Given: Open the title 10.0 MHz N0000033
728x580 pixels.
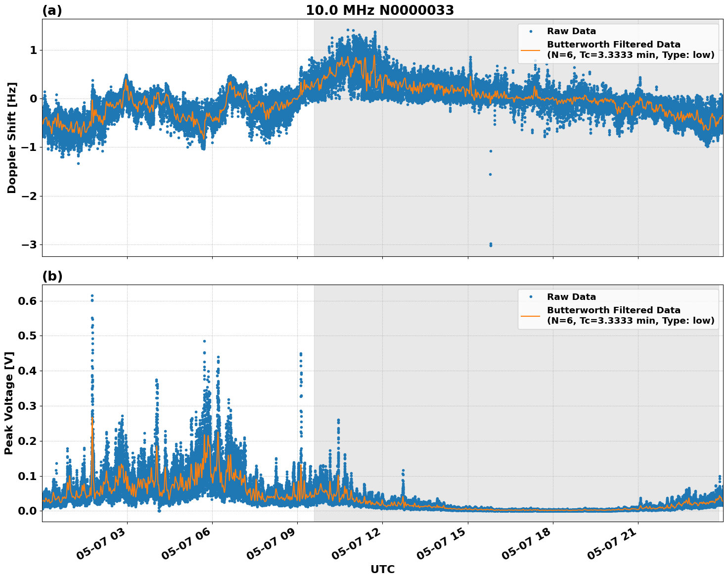Looking at the screenshot, I should (379, 10).
